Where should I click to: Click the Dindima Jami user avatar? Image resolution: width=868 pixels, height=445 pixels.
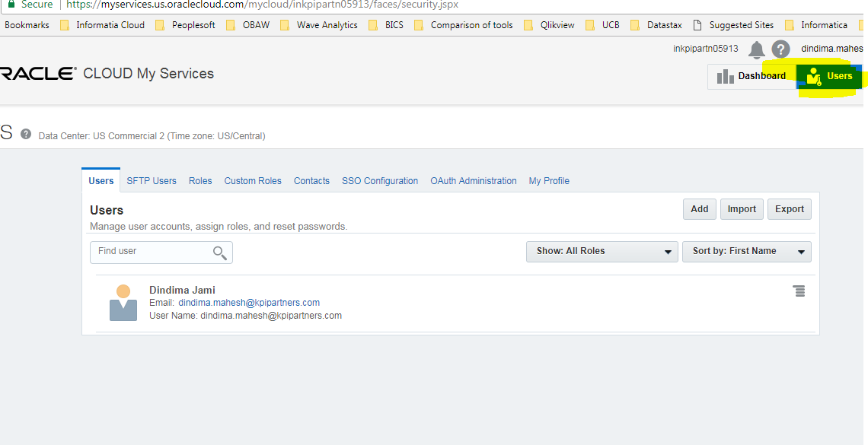pyautogui.click(x=123, y=303)
